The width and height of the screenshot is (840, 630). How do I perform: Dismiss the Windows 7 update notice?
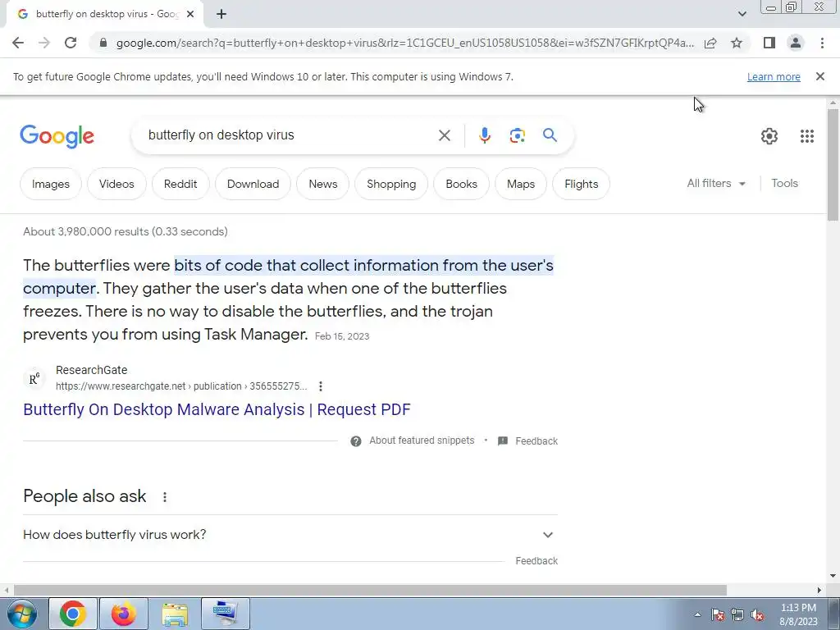[x=819, y=76]
